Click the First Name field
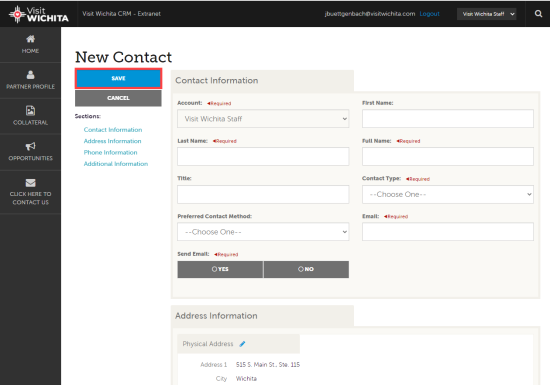550x385 pixels. 448,119
